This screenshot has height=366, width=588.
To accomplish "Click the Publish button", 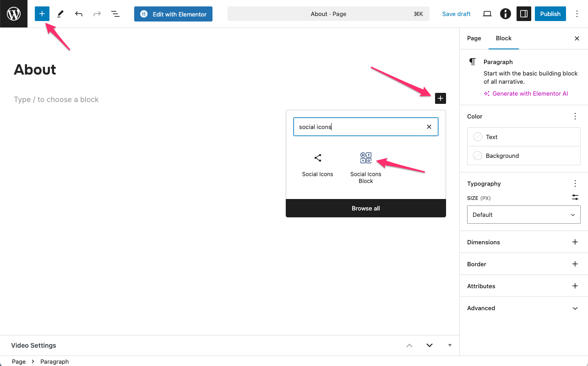I will point(550,14).
